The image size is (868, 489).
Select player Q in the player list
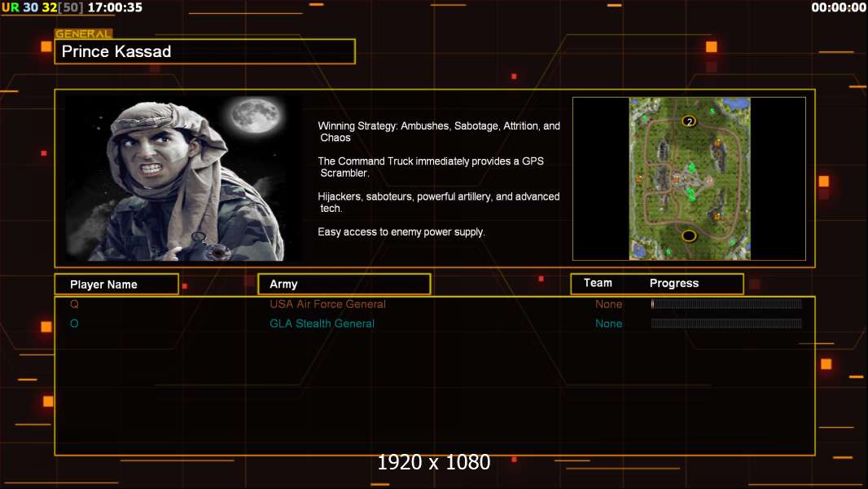tap(74, 304)
